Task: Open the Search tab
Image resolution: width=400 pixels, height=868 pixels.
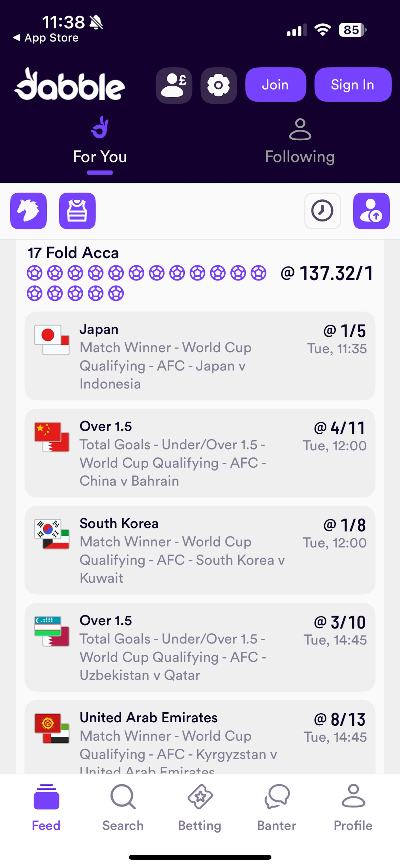Action: tap(123, 807)
